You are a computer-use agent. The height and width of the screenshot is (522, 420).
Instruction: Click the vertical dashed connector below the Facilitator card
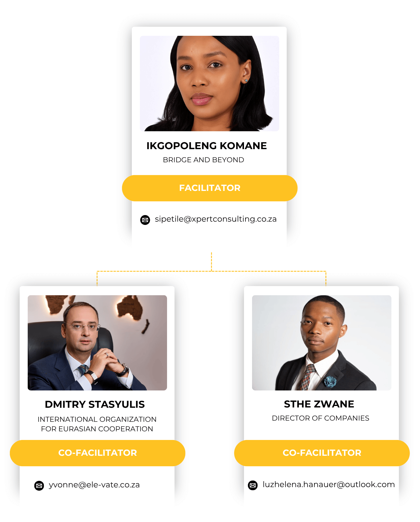(211, 261)
